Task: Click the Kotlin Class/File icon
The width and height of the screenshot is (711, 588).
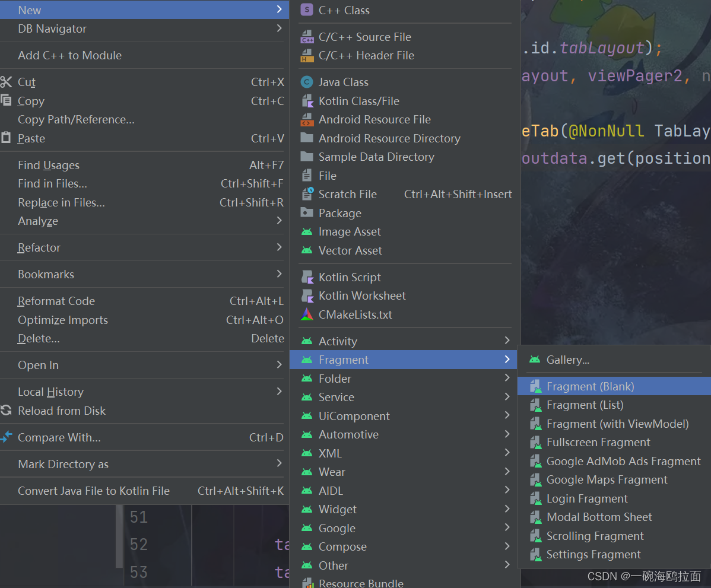Action: [x=307, y=101]
